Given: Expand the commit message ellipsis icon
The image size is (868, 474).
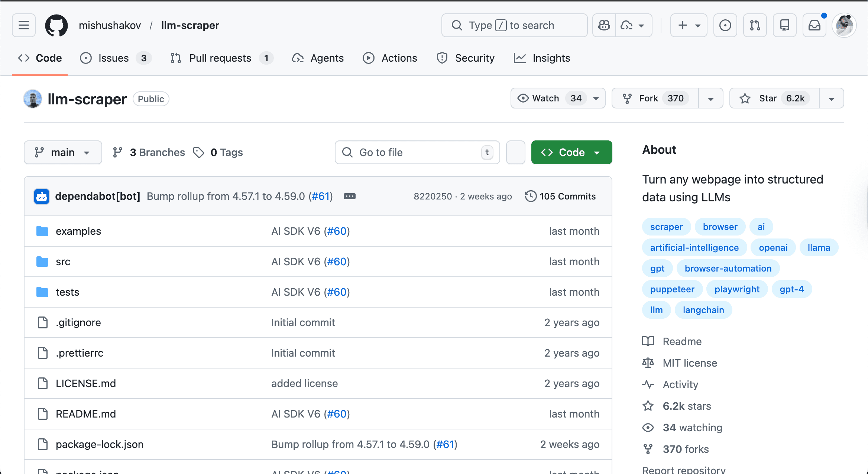Looking at the screenshot, I should pyautogui.click(x=349, y=196).
